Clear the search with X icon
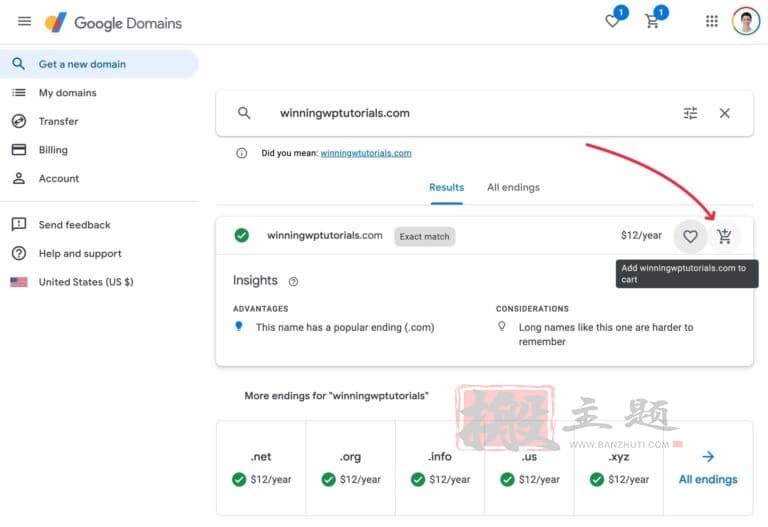This screenshot has height=527, width=768. pos(724,113)
